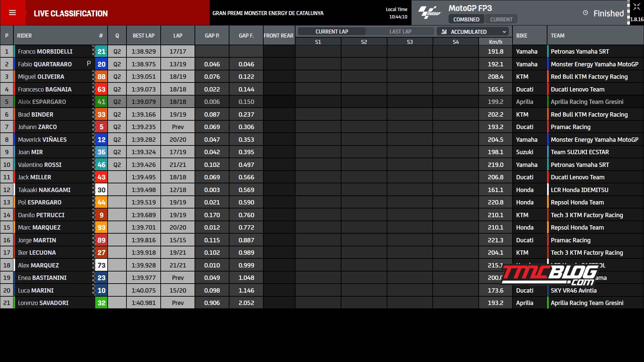This screenshot has height=362, width=644.
Task: Click team name Team SUZUKI ECSTAR
Action: [x=580, y=152]
